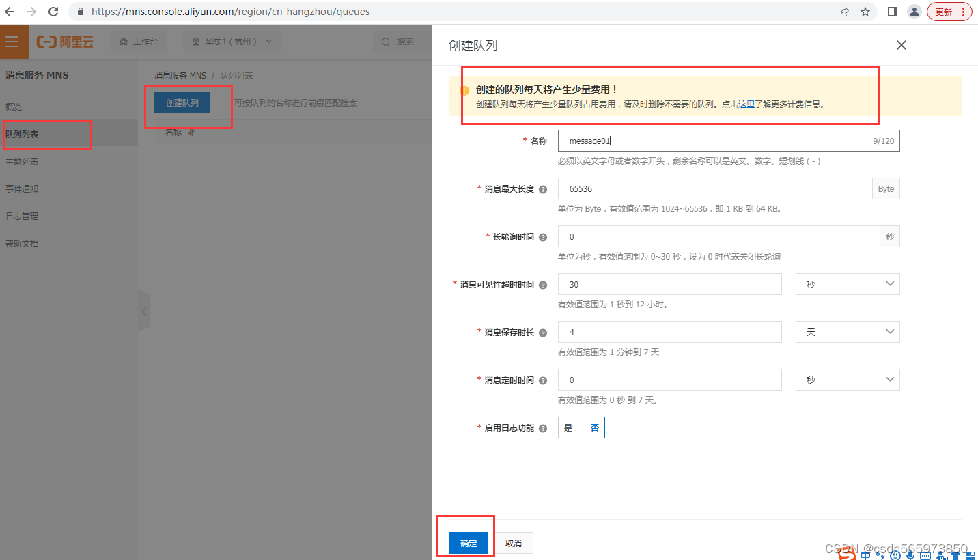
Task: Click the input method toolbox grid icon
Action: coord(969,555)
